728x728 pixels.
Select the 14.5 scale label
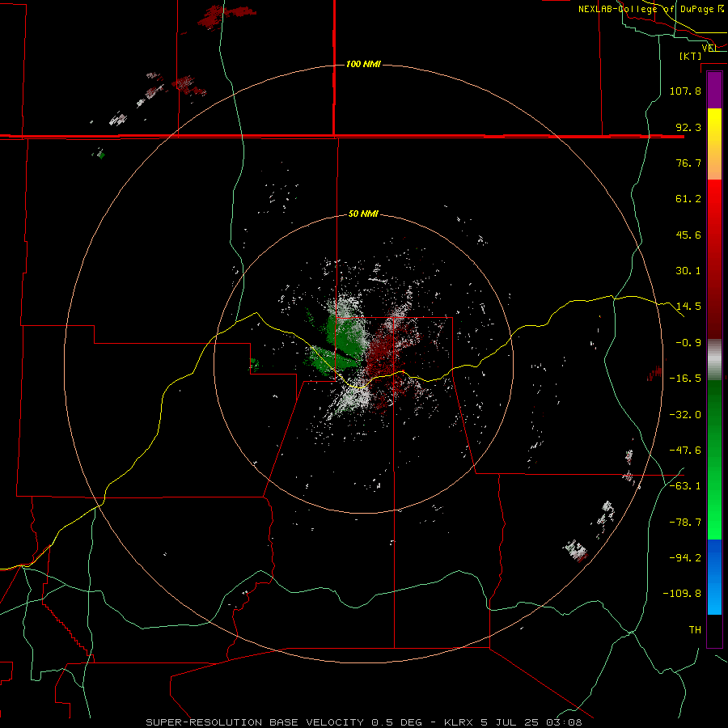pos(688,307)
